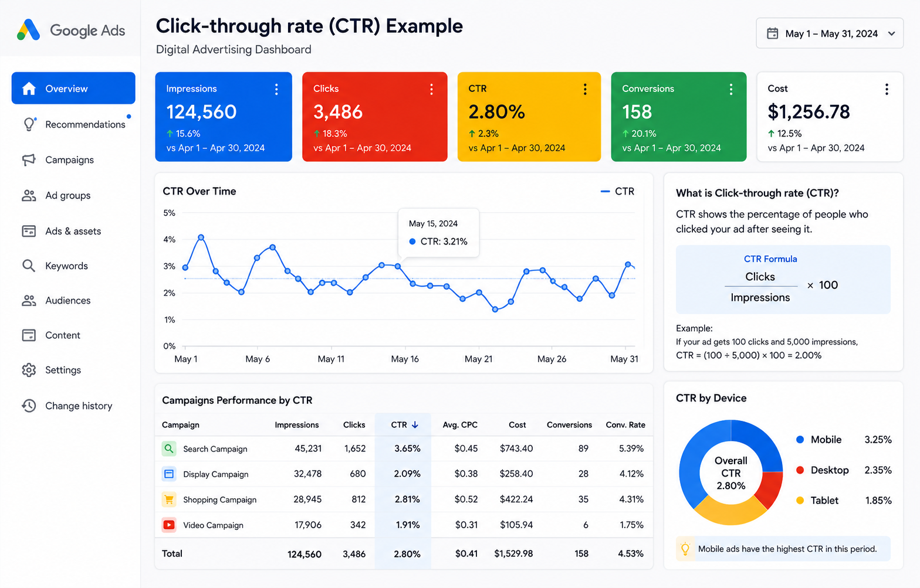Open Campaigns in the sidebar
The width and height of the screenshot is (920, 588).
click(x=73, y=160)
